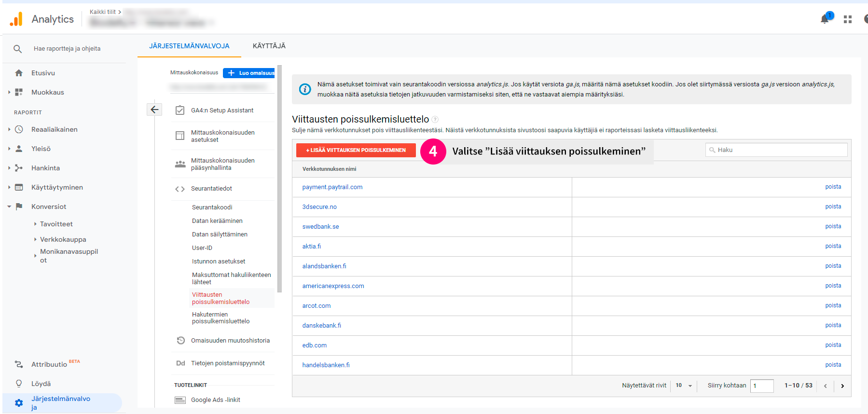
Task: Expand Monikanavasuppilot submenu
Action: tap(35, 256)
